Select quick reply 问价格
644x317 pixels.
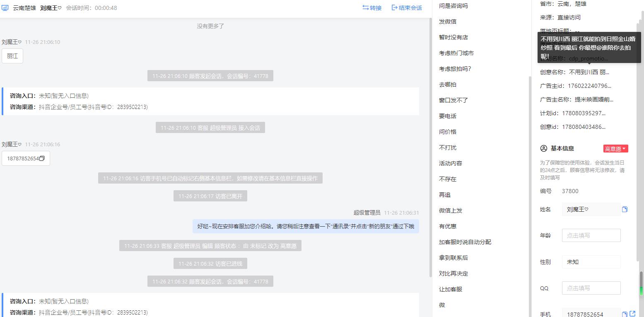(448, 132)
